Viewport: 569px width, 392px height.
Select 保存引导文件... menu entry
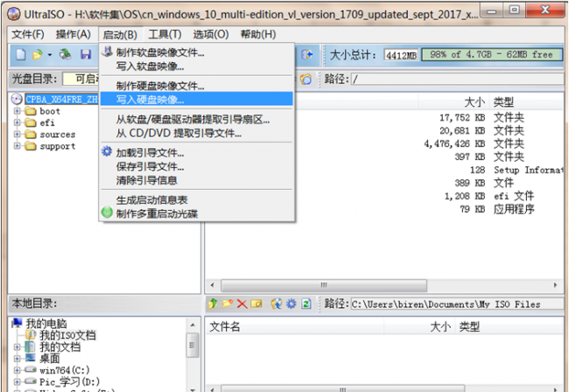click(197, 166)
